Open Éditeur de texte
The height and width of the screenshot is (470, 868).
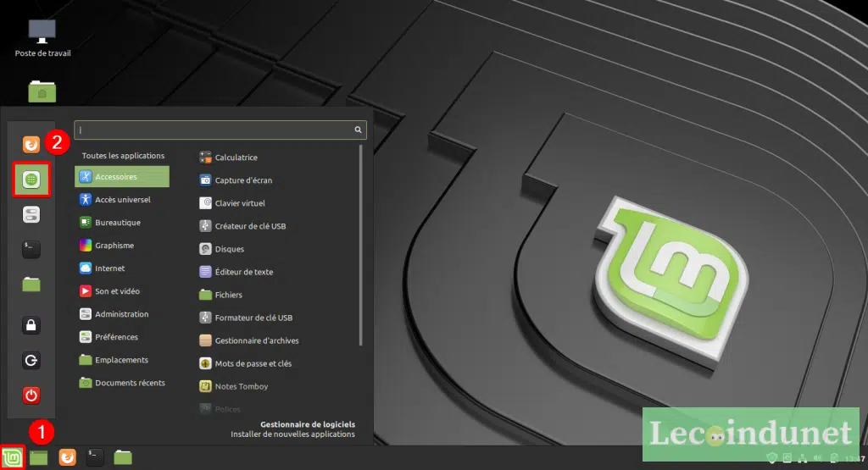[x=236, y=272]
